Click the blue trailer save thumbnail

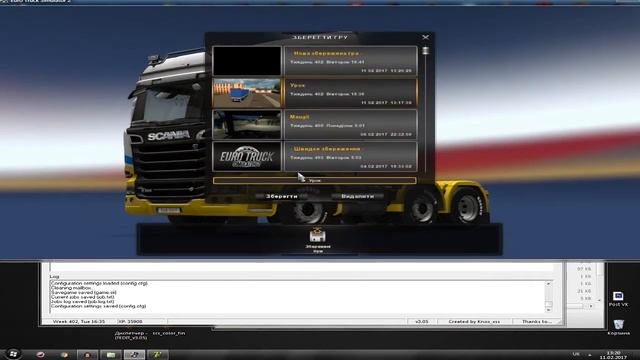tap(247, 93)
